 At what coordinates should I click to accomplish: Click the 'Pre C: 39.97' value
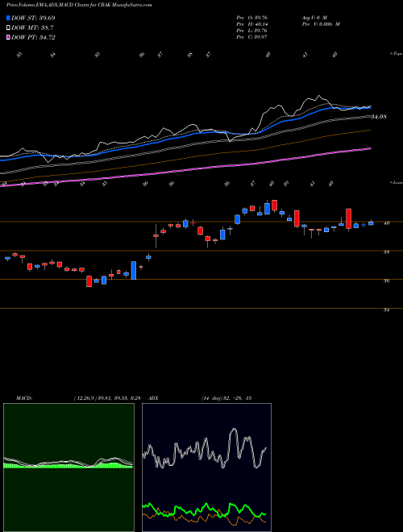(x=252, y=37)
